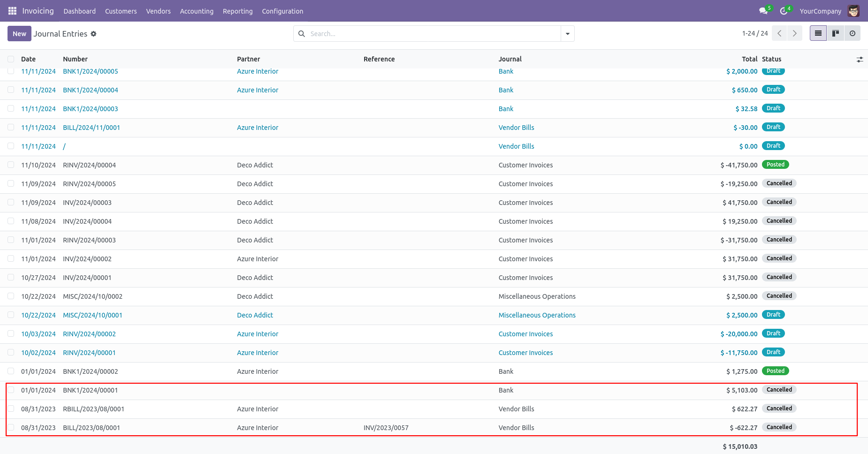The image size is (868, 454).
Task: Go to the next page arrow
Action: [794, 33]
